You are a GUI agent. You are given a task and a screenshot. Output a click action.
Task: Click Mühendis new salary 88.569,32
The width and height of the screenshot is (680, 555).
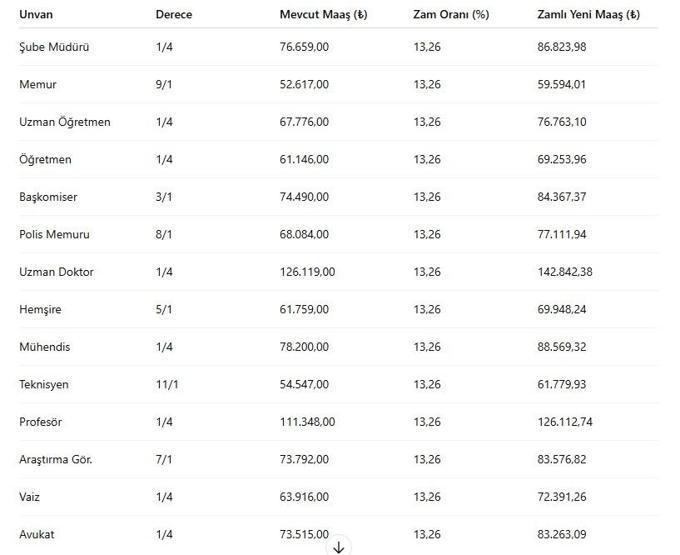[562, 347]
